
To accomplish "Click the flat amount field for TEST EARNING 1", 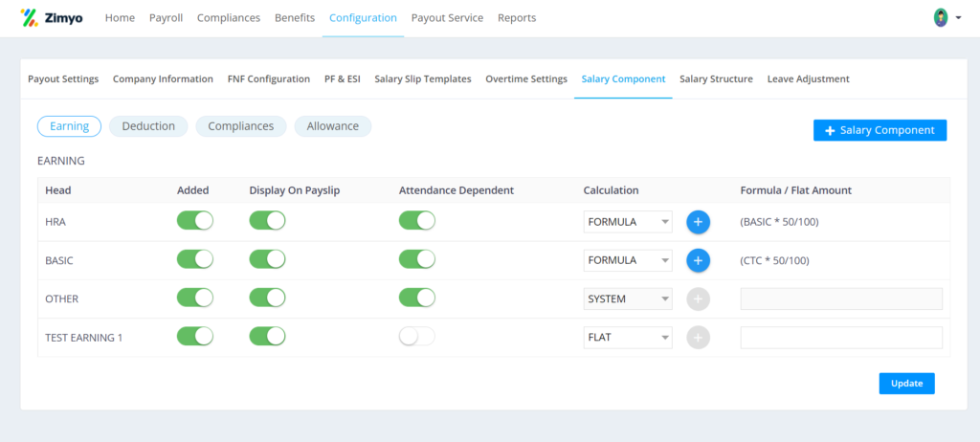I will pyautogui.click(x=841, y=338).
